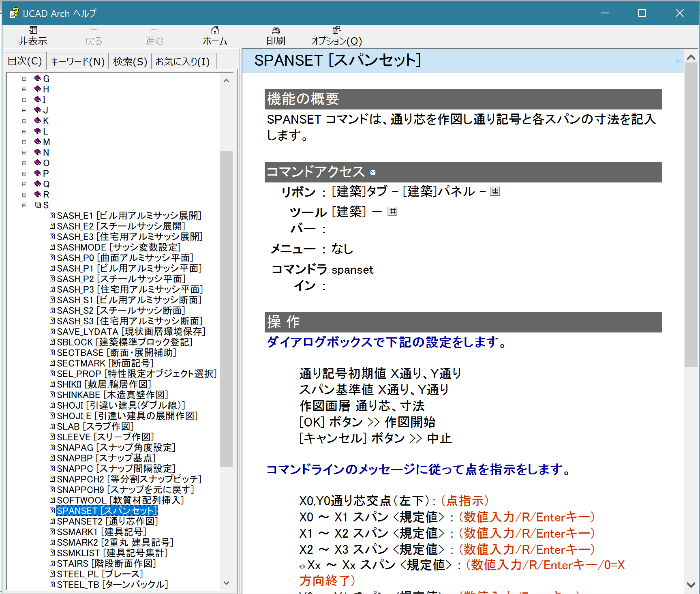Click the Forward (進む) toolbar icon
Viewport: 700px width, 594px height.
pos(154,30)
